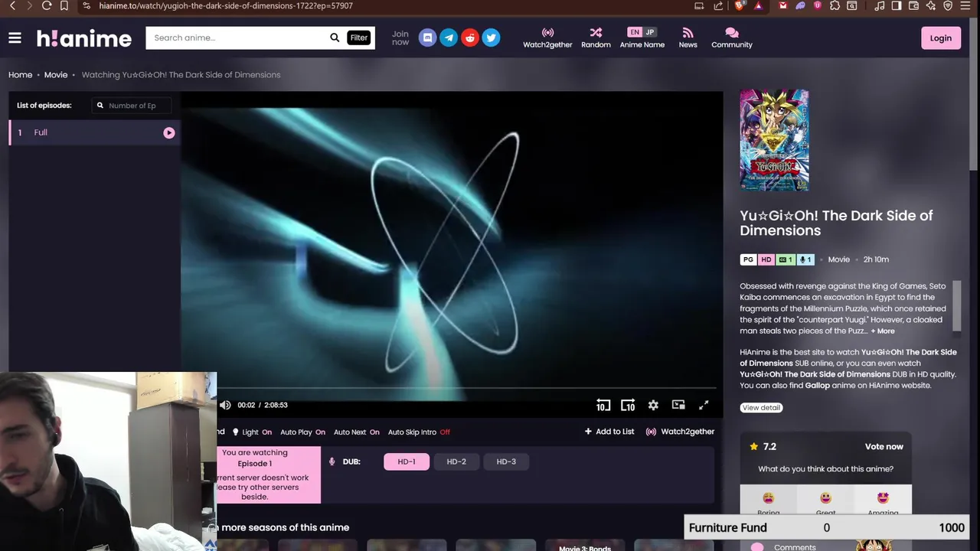
Task: Open Watch2gether from the header
Action: coord(547,37)
